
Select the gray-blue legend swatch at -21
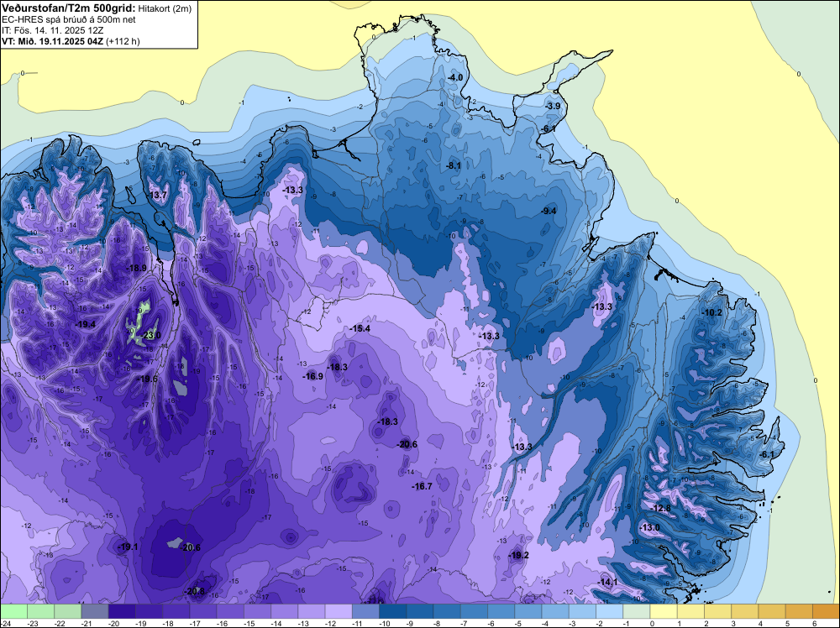click(x=95, y=611)
